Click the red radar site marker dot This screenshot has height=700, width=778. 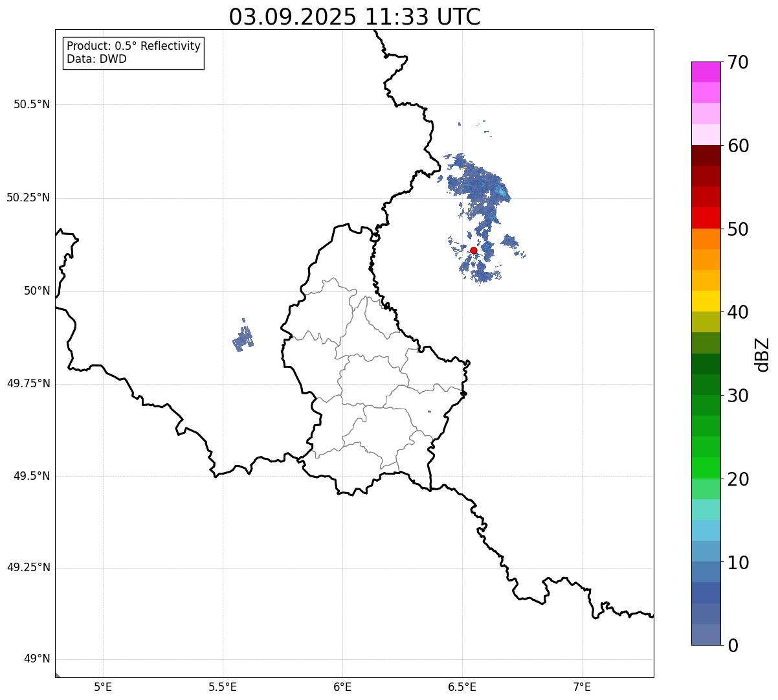coord(474,250)
